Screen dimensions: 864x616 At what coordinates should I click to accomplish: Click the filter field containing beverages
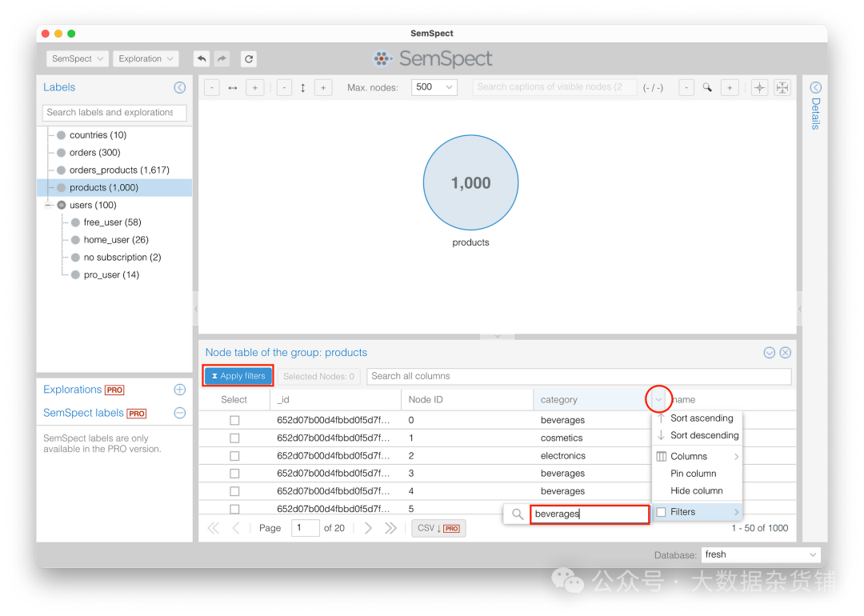coord(590,514)
